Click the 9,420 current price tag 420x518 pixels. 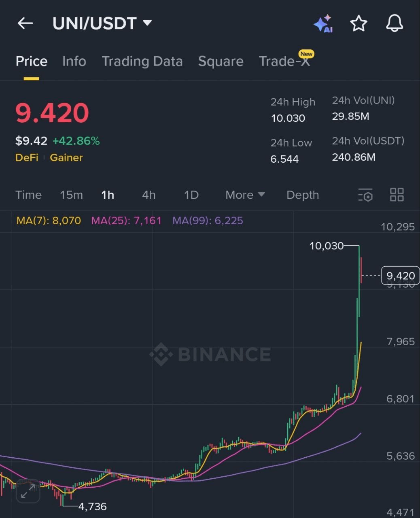pyautogui.click(x=400, y=276)
